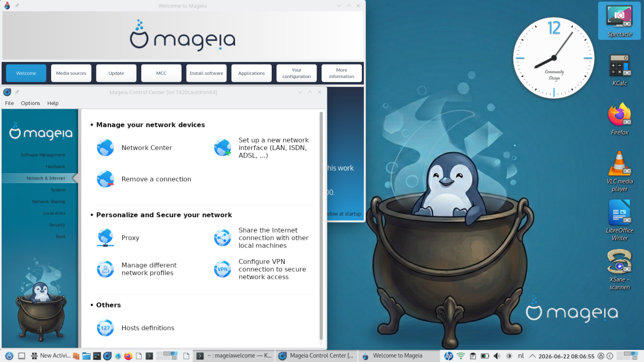Click the MCC button in Welcome window
Viewport: 644px width, 362px height.
[x=161, y=73]
